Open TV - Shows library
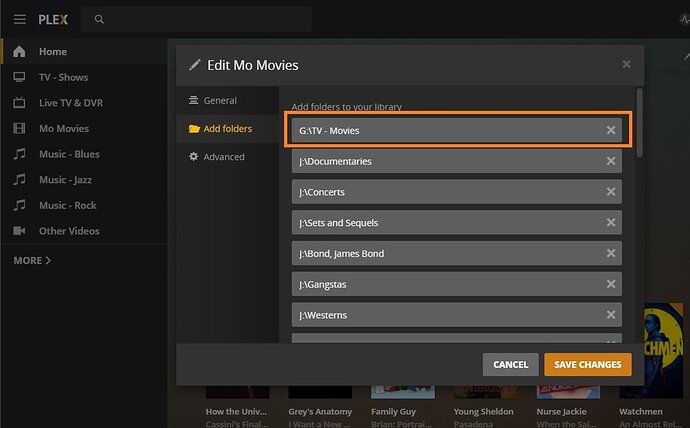Image resolution: width=690 pixels, height=428 pixels. 63,77
